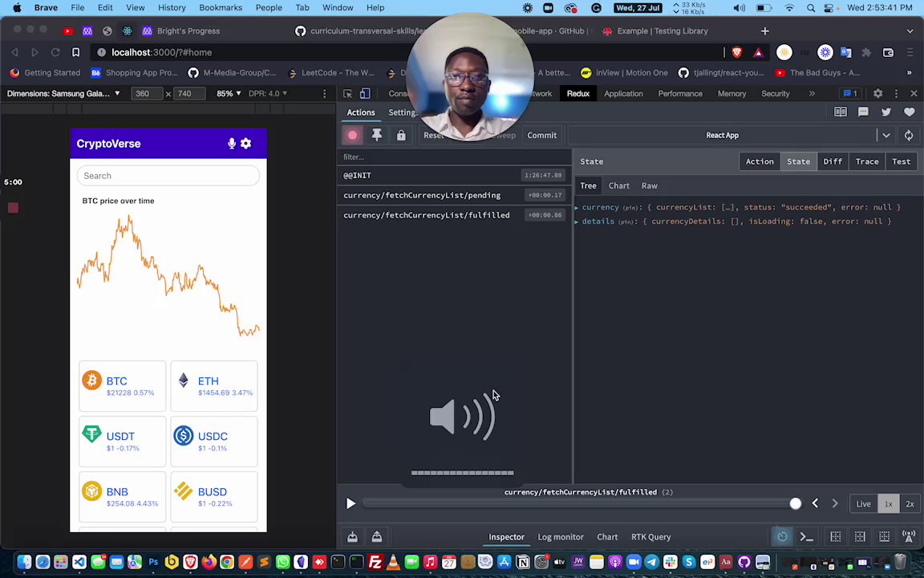Select the Actions tab
924x578 pixels.
(x=361, y=112)
